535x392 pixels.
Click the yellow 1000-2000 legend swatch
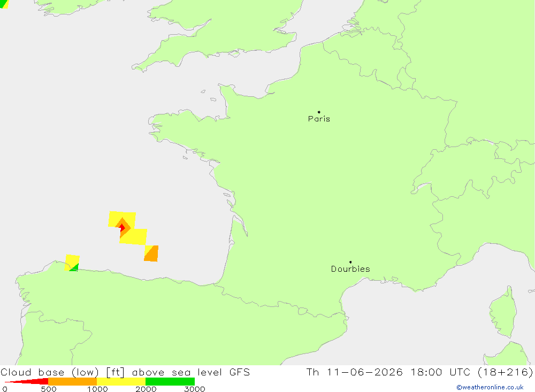pyautogui.click(x=121, y=381)
